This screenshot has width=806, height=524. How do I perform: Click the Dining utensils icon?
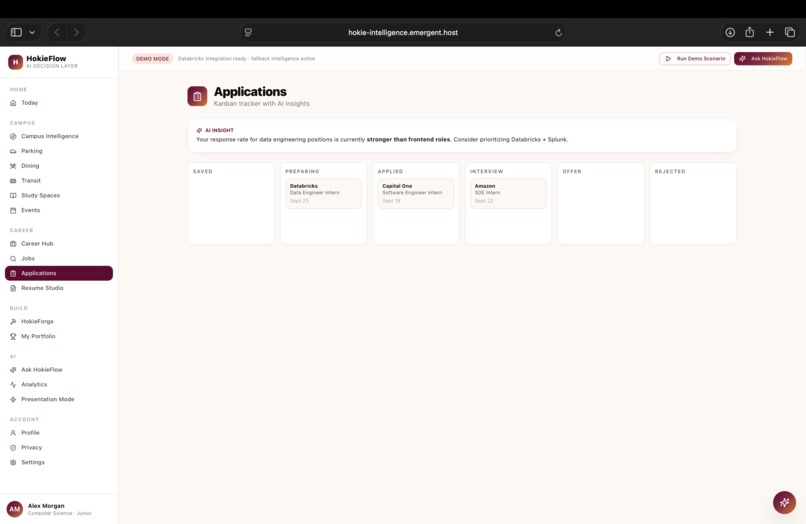pos(13,166)
